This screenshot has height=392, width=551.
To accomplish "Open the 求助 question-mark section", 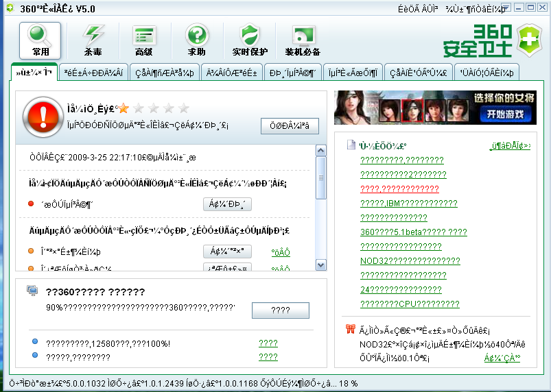I will pyautogui.click(x=197, y=40).
